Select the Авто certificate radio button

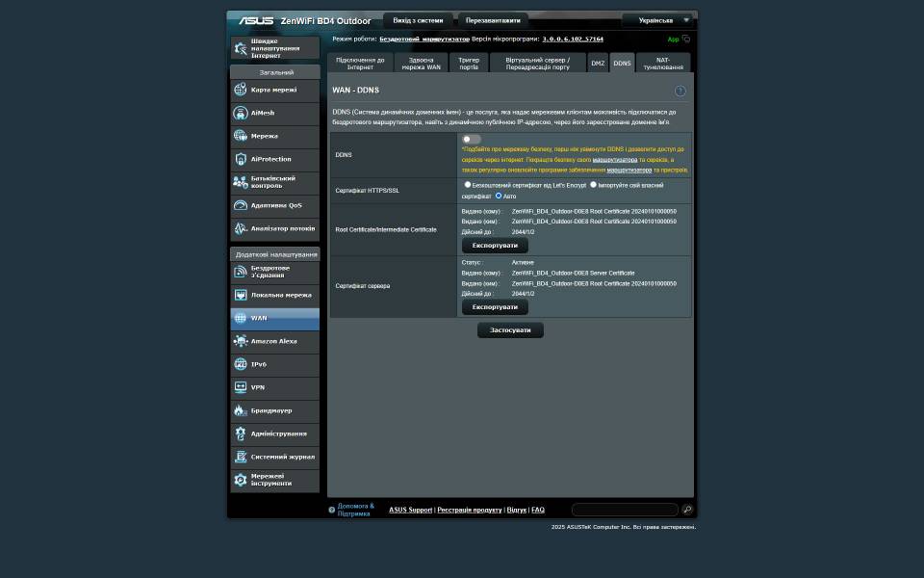(499, 196)
